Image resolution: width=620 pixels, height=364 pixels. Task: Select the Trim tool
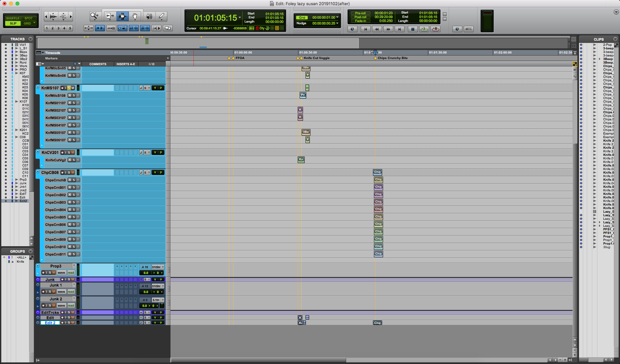[110, 16]
